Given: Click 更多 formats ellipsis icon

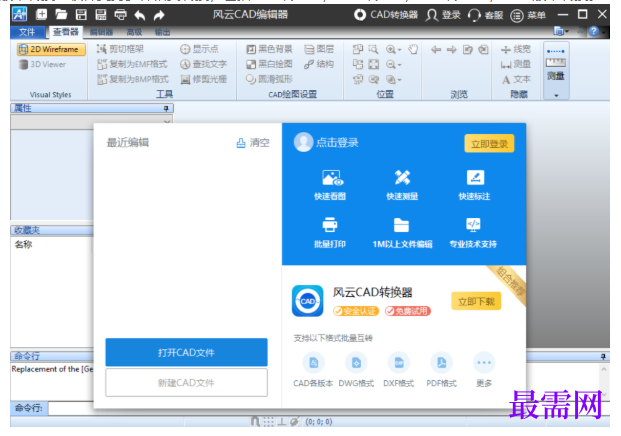Looking at the screenshot, I should click(484, 362).
